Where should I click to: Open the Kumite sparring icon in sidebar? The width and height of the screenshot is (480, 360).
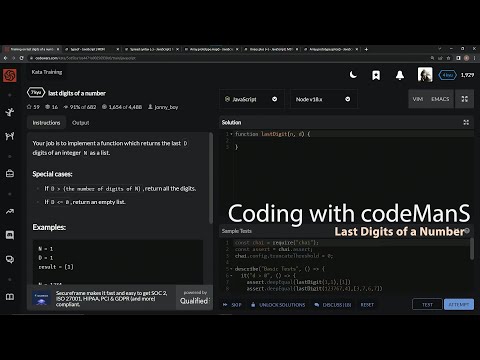click(x=10, y=136)
